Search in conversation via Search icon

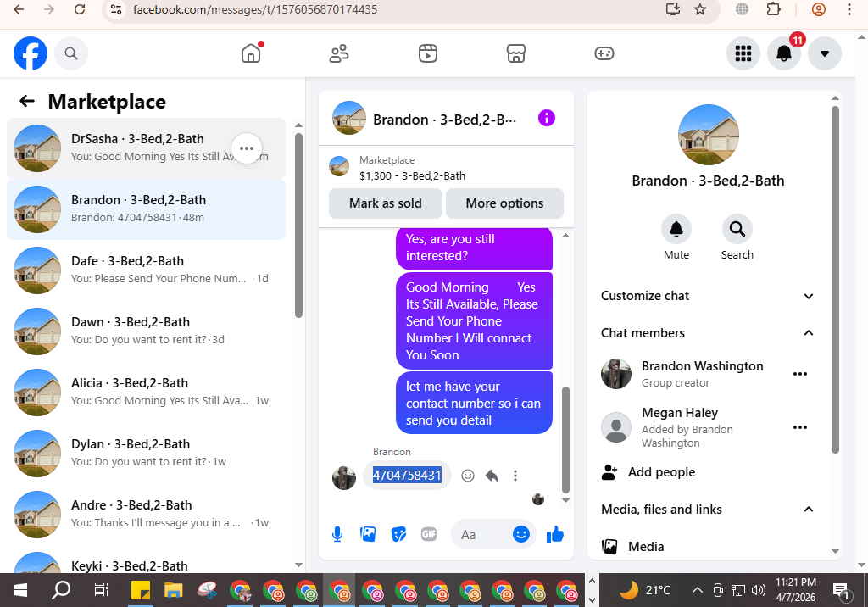(x=737, y=229)
